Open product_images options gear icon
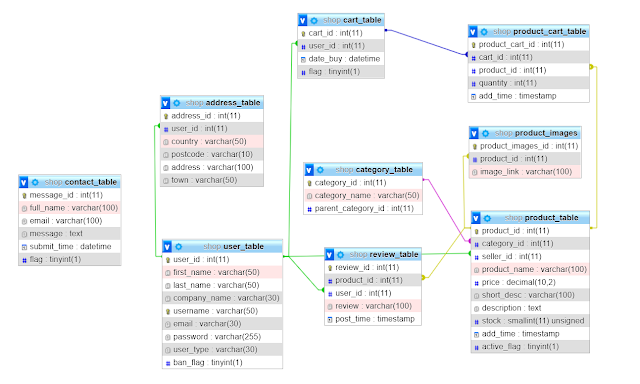This screenshot has height=384, width=640. tap(485, 133)
